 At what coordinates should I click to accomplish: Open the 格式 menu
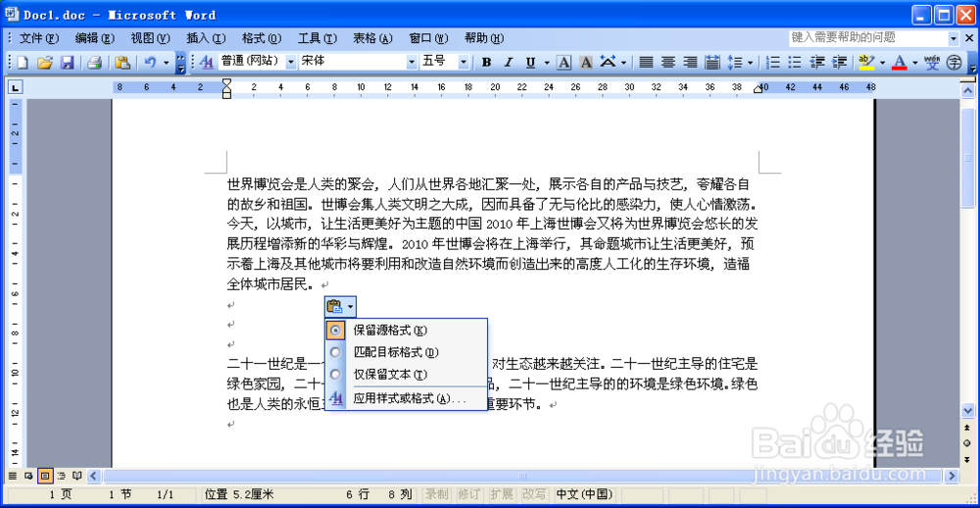pos(262,38)
